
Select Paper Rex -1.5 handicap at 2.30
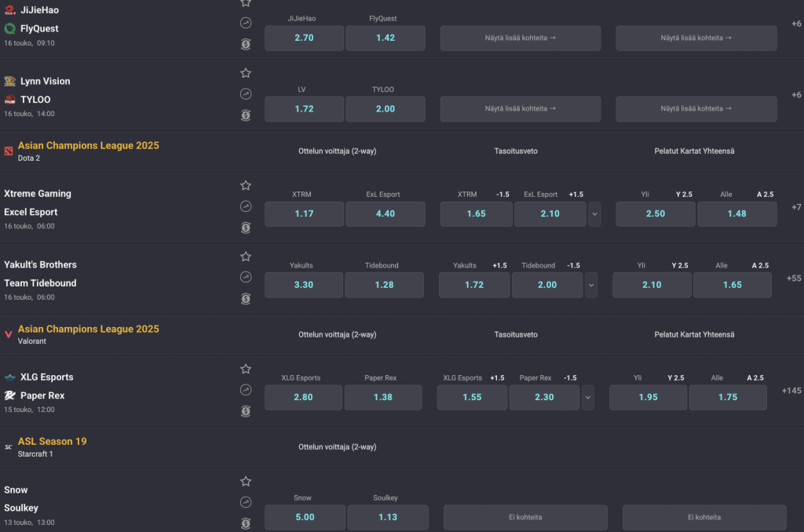(x=544, y=397)
